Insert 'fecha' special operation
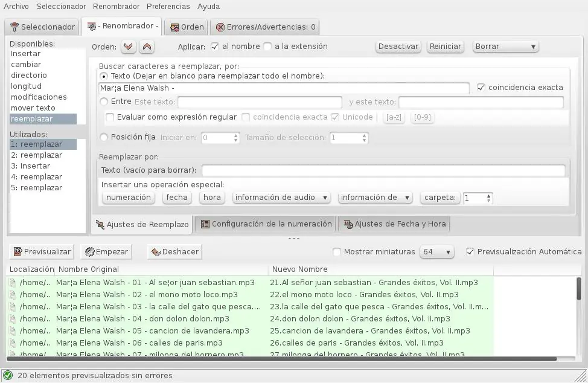The image size is (588, 383). pyautogui.click(x=177, y=198)
